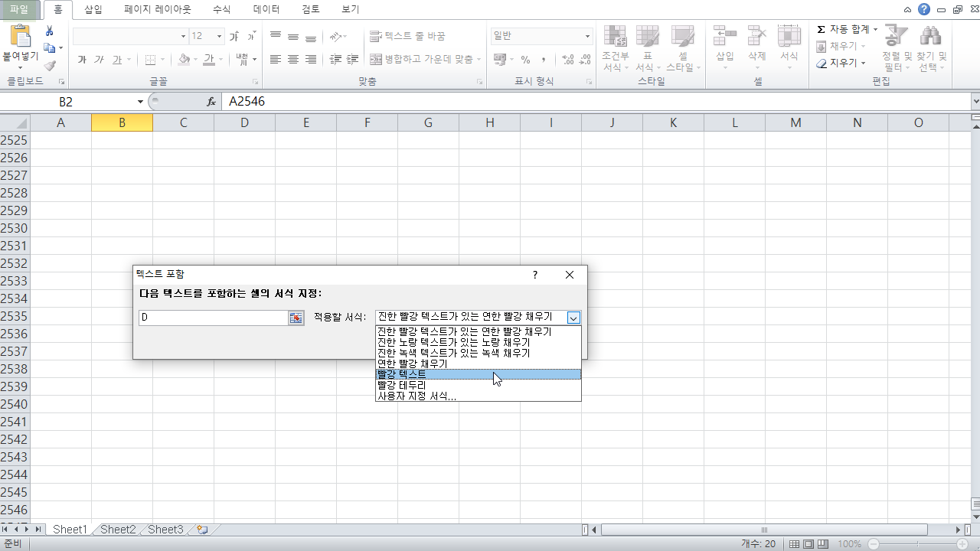Switch to the 데이터 ribbon tab
Screen dimensions: 980x551
tap(266, 9)
